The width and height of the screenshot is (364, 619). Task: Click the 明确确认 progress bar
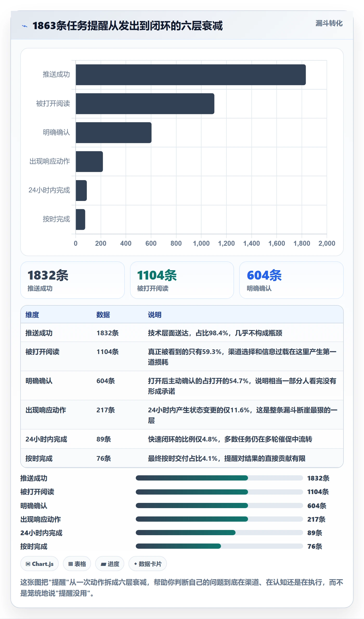pos(219,506)
